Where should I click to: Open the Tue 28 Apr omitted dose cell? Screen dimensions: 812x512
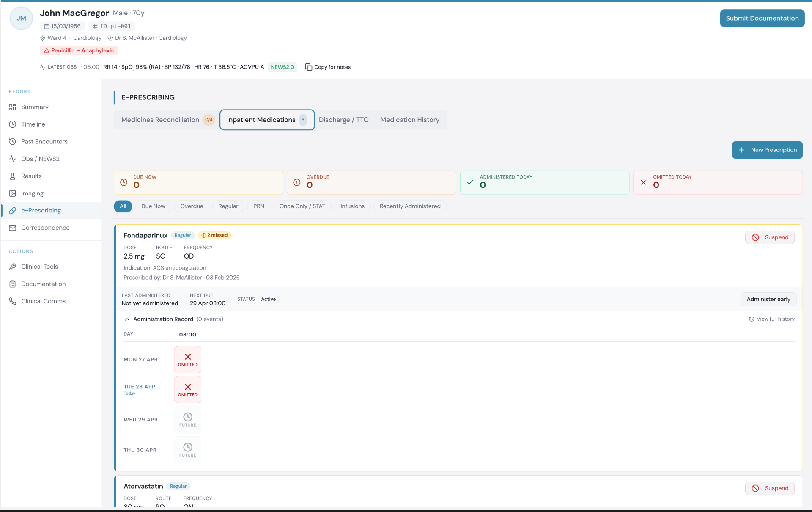(x=188, y=390)
